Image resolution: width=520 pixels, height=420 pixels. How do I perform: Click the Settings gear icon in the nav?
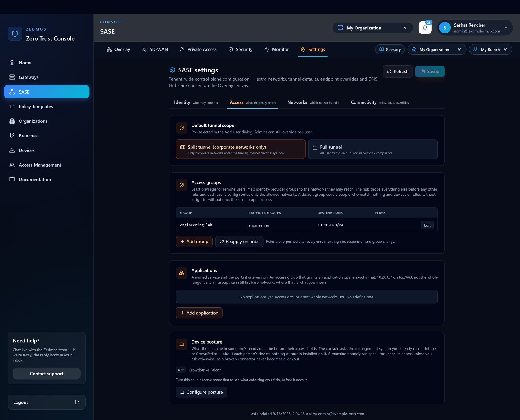[x=303, y=49]
